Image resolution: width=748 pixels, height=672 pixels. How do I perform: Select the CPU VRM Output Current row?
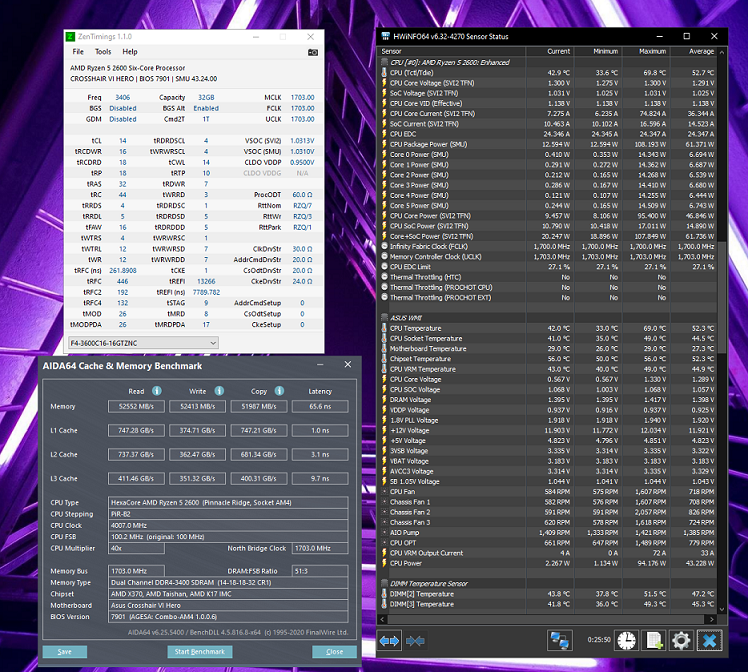(x=548, y=553)
